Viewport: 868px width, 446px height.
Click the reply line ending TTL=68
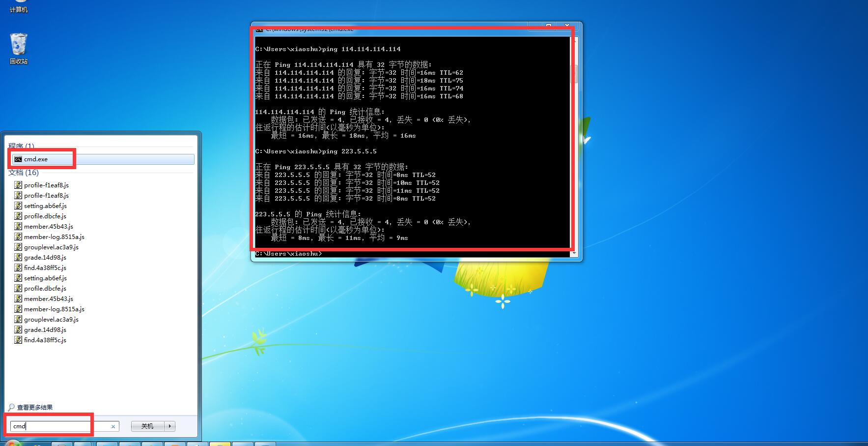[x=359, y=96]
